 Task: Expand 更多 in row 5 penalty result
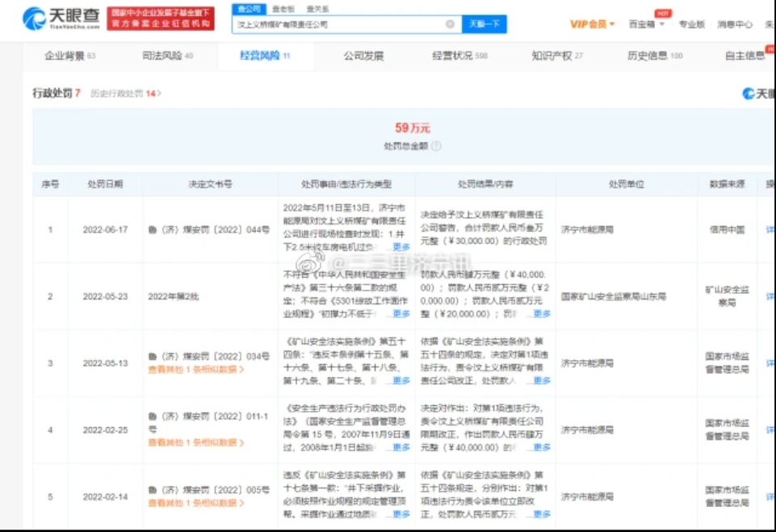[x=541, y=513]
